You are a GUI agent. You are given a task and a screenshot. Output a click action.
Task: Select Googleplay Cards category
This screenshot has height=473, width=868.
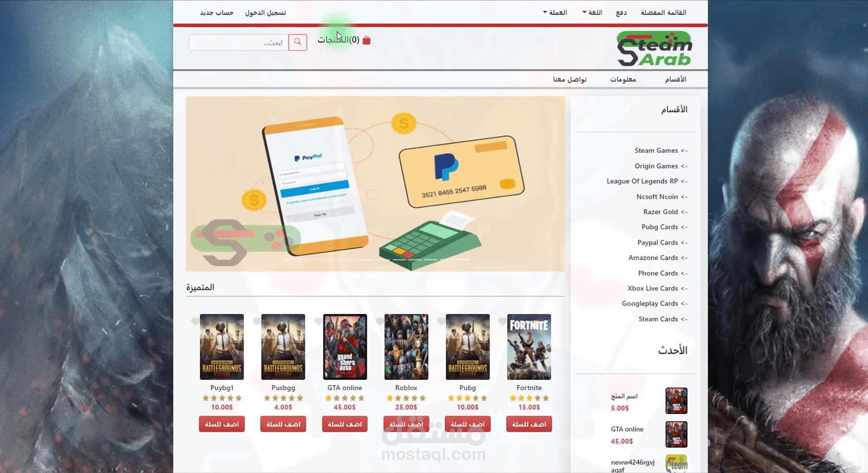[655, 304]
